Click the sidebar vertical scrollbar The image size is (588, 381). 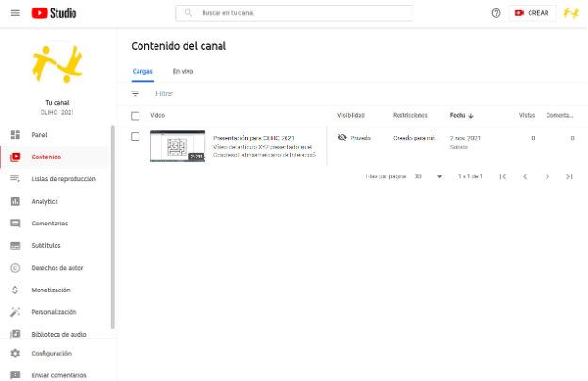click(112, 227)
